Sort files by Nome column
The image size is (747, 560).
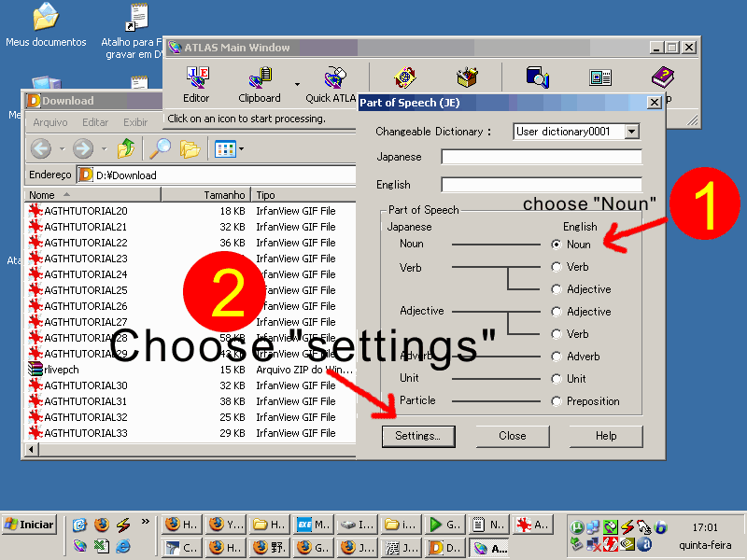(92, 195)
